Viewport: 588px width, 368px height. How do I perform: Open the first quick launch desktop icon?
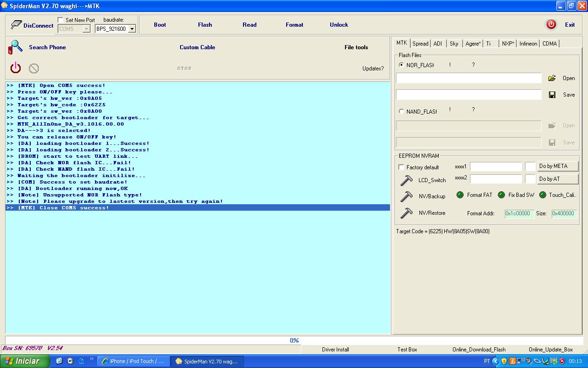click(59, 361)
